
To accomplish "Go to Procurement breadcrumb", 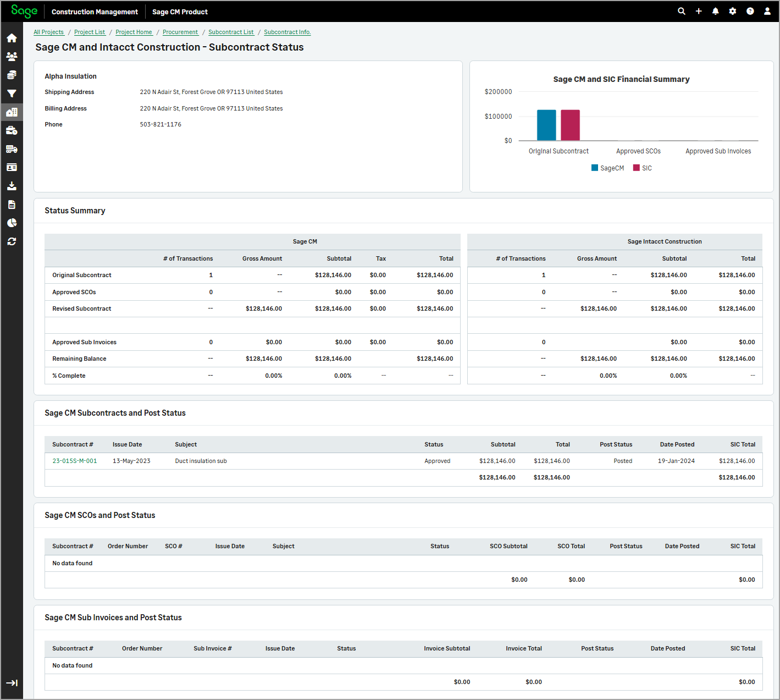I will point(180,32).
